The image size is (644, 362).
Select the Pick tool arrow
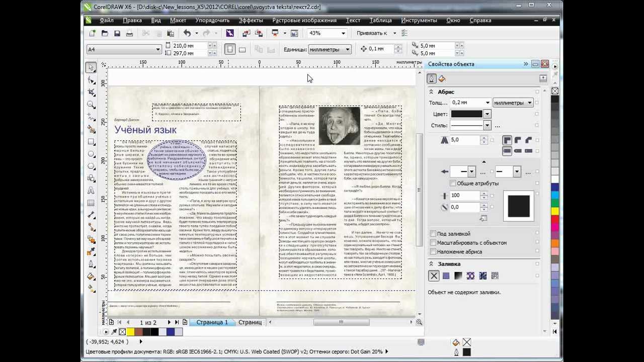[91, 67]
